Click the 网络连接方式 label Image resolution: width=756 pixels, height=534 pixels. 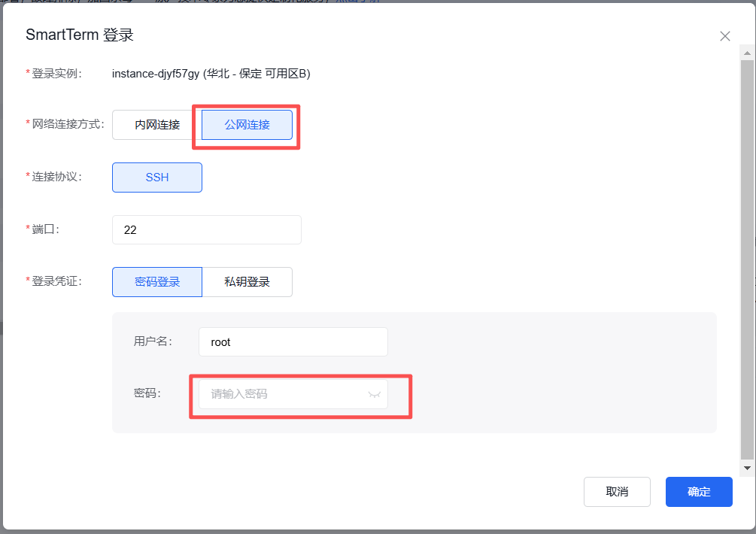68,124
